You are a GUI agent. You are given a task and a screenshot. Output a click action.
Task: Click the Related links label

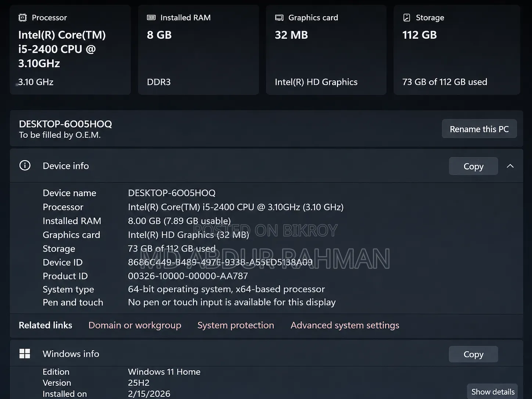click(46, 325)
